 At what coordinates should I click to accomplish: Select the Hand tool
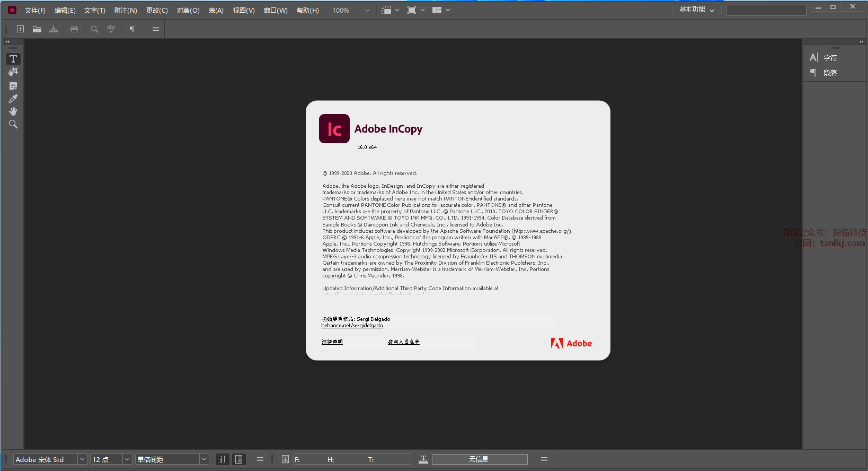(x=13, y=111)
